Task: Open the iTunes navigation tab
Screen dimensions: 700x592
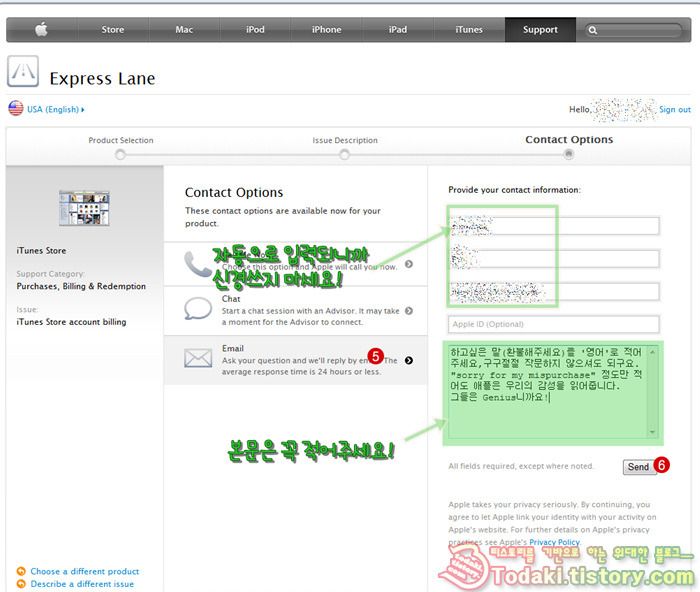Action: [469, 30]
